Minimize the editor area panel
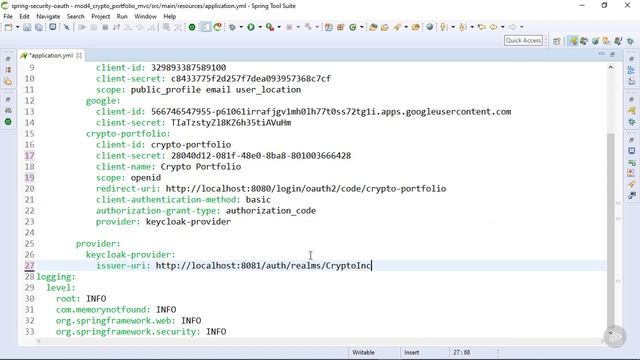This screenshot has width=640, height=360. [601, 54]
